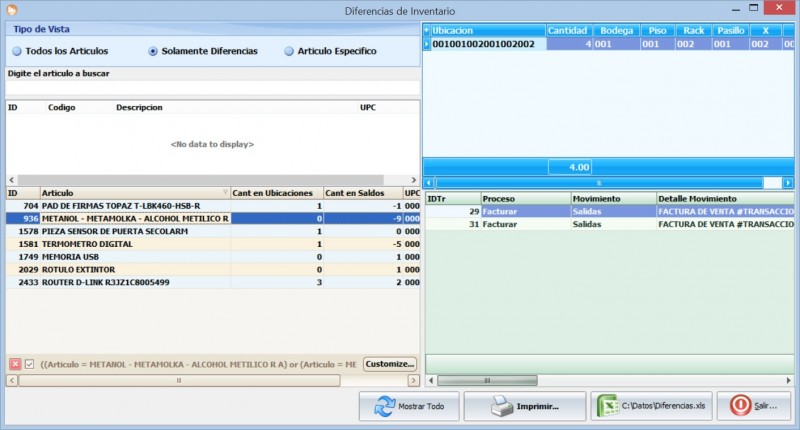Click the grid column chooser above row indicator
This screenshot has height=430, width=800.
coord(427,30)
